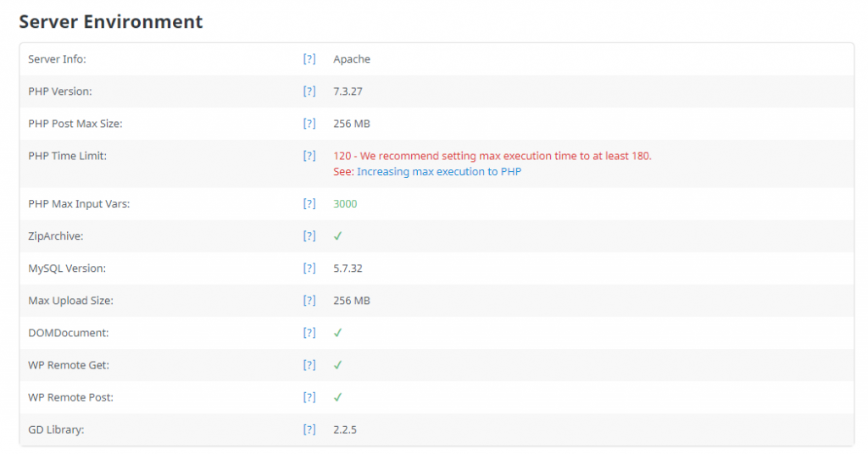
Task: Open help for WP Remote Post
Action: (309, 397)
